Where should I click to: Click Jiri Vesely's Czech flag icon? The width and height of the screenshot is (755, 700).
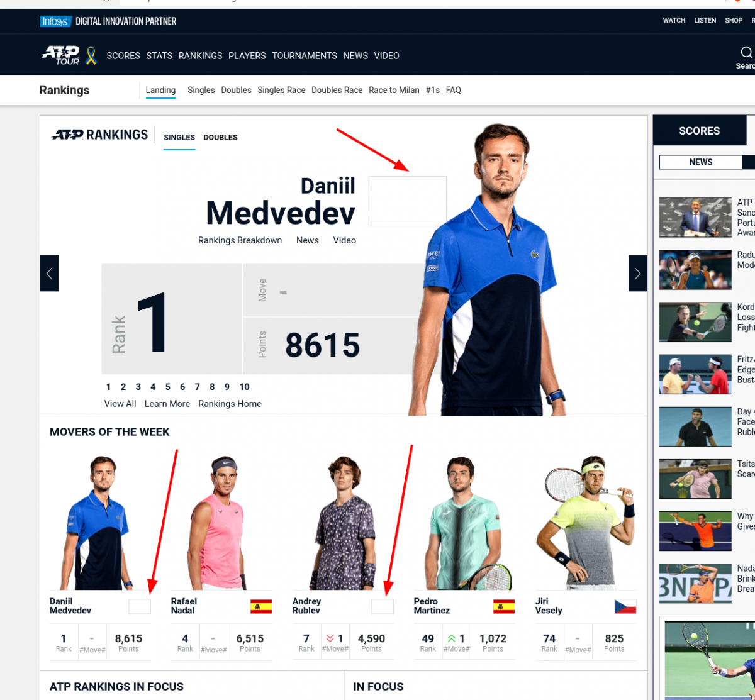[x=625, y=606]
